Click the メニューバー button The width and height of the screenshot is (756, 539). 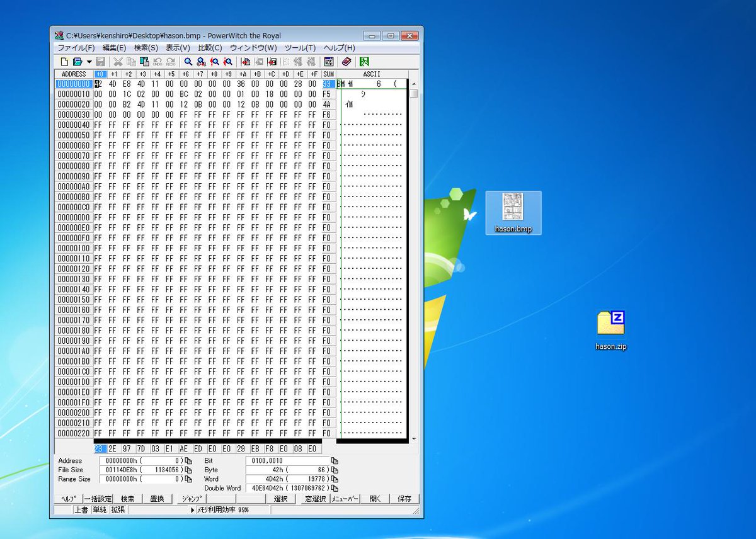345,499
